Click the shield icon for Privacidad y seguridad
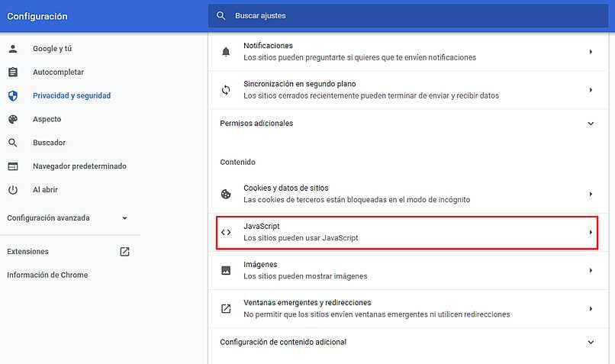Viewport: 615px width, 364px height. 13,95
